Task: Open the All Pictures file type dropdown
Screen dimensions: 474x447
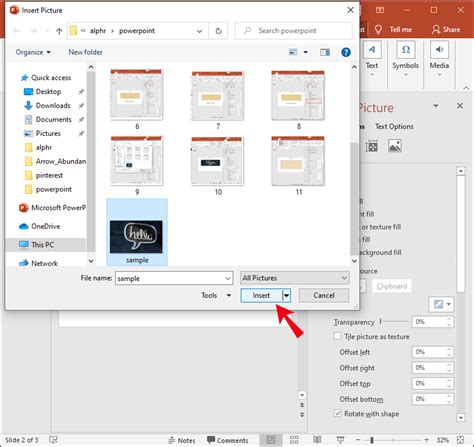Action: [295, 278]
